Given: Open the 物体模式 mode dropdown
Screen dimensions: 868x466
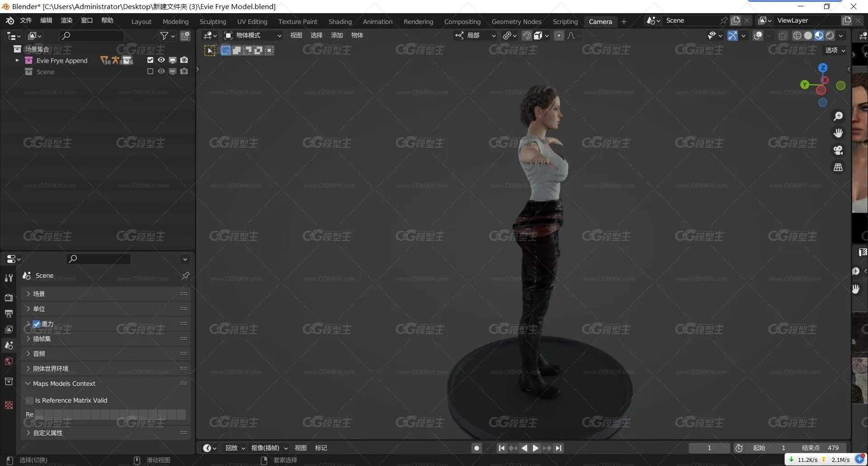Looking at the screenshot, I should (254, 35).
